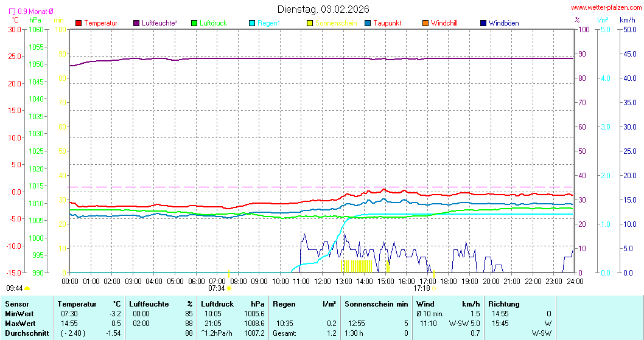The width and height of the screenshot is (644, 340).
Task: Click the Richtung column header
Action: point(504,304)
